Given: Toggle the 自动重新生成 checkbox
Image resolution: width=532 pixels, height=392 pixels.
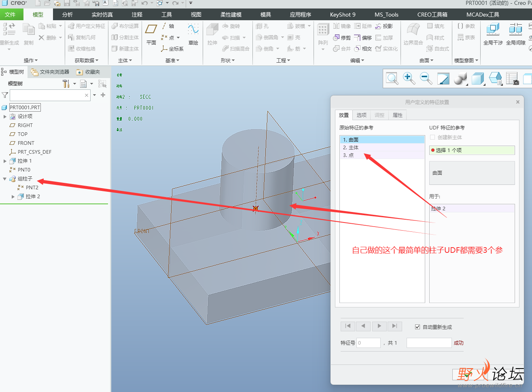Looking at the screenshot, I should point(418,327).
